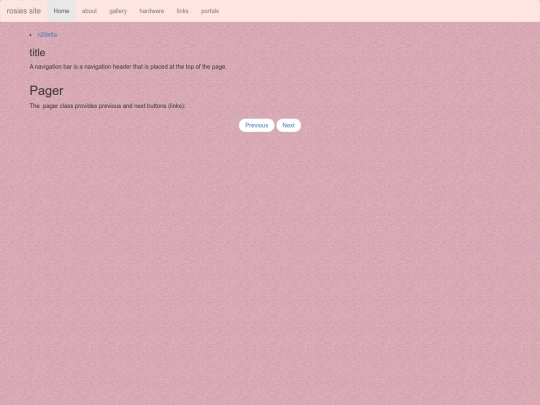Screen dimensions: 540x405
Task: Open the Home nav tab
Action: pos(61,11)
